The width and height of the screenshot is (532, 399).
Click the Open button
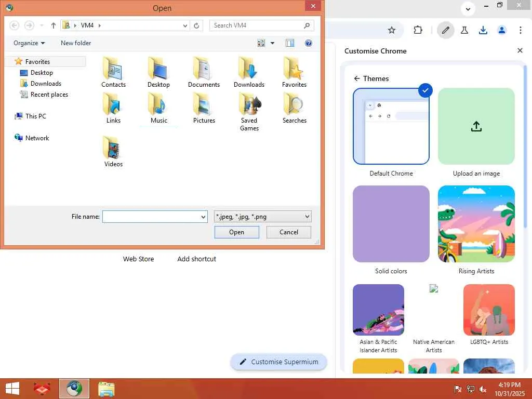tap(236, 232)
